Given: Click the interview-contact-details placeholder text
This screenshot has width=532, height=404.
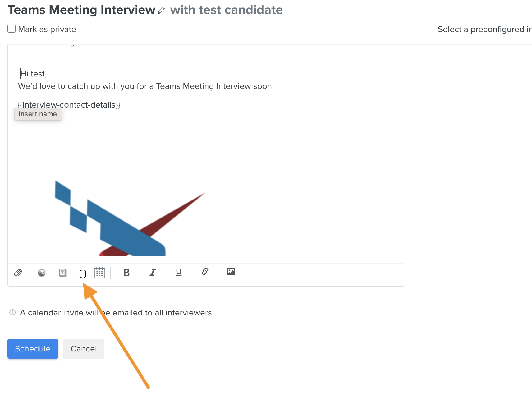Looking at the screenshot, I should click(69, 105).
